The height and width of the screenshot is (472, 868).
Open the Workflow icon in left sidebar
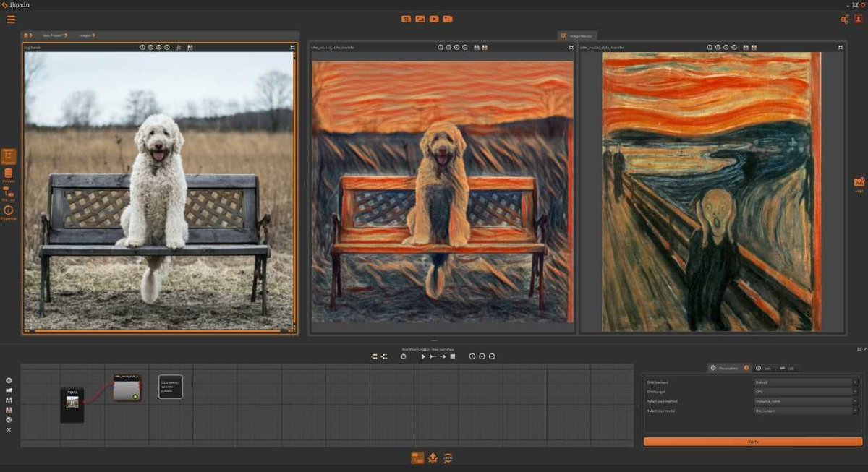9,191
